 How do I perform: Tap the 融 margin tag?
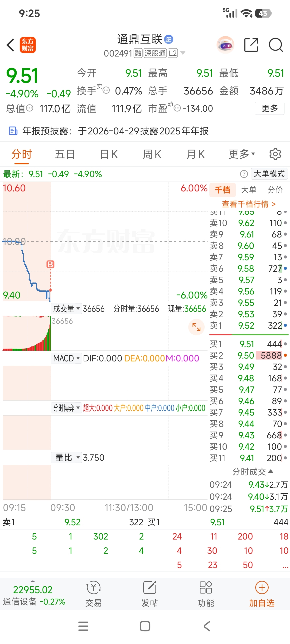[x=138, y=53]
